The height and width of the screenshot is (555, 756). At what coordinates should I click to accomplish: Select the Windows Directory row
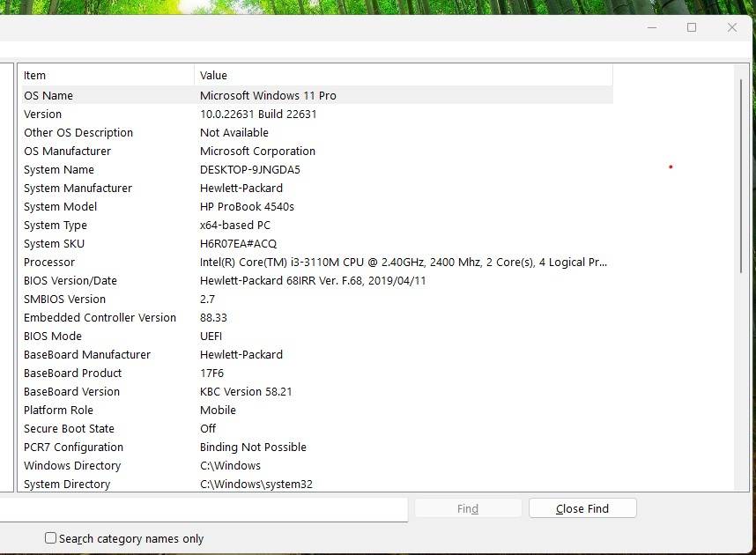tap(264, 465)
